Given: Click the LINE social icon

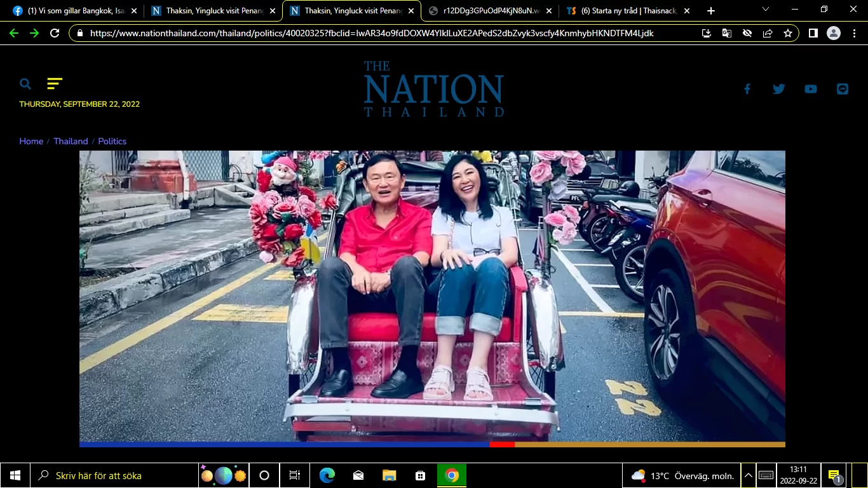Looking at the screenshot, I should pyautogui.click(x=843, y=89).
